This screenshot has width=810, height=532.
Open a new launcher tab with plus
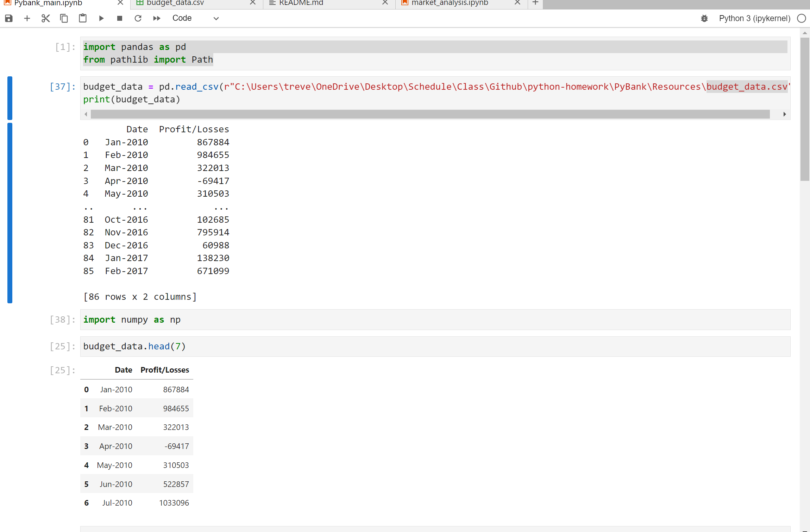pos(535,3)
